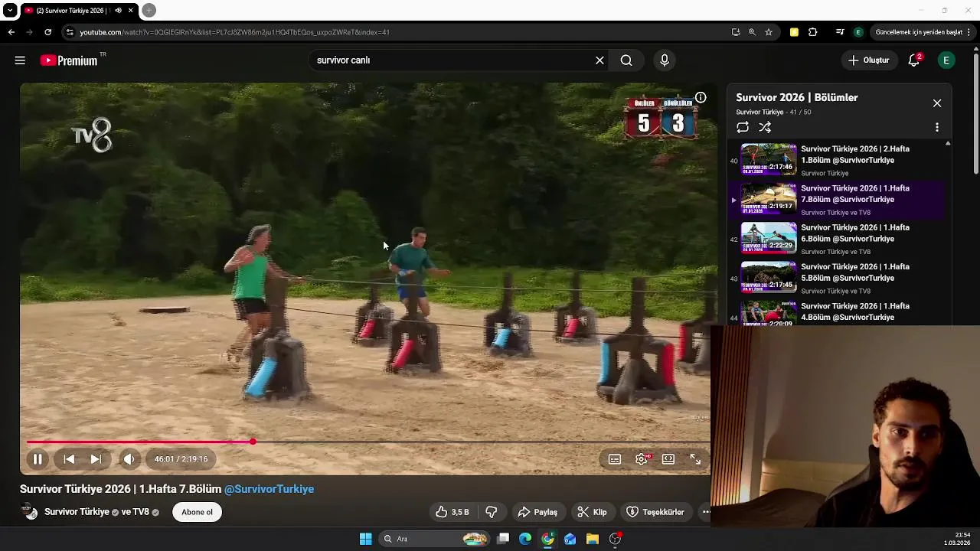The width and height of the screenshot is (980, 551).
Task: Close the Survivor 2026 playlist panel
Action: click(937, 103)
